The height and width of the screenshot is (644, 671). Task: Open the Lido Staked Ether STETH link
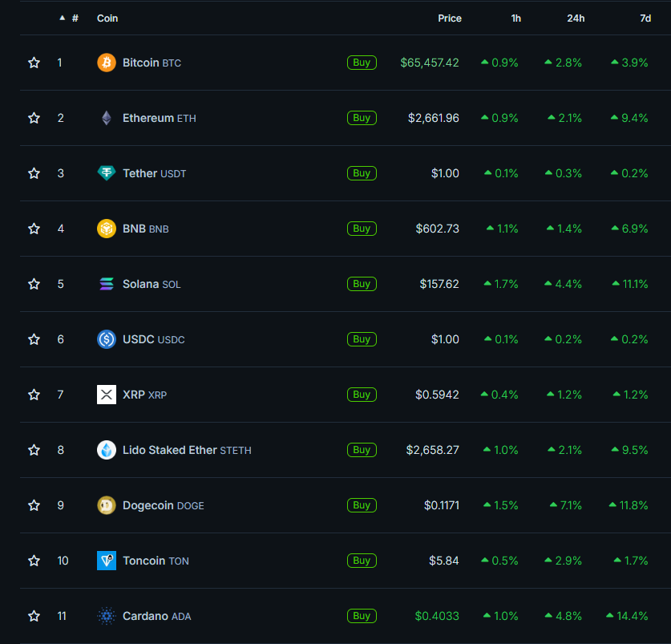[187, 450]
